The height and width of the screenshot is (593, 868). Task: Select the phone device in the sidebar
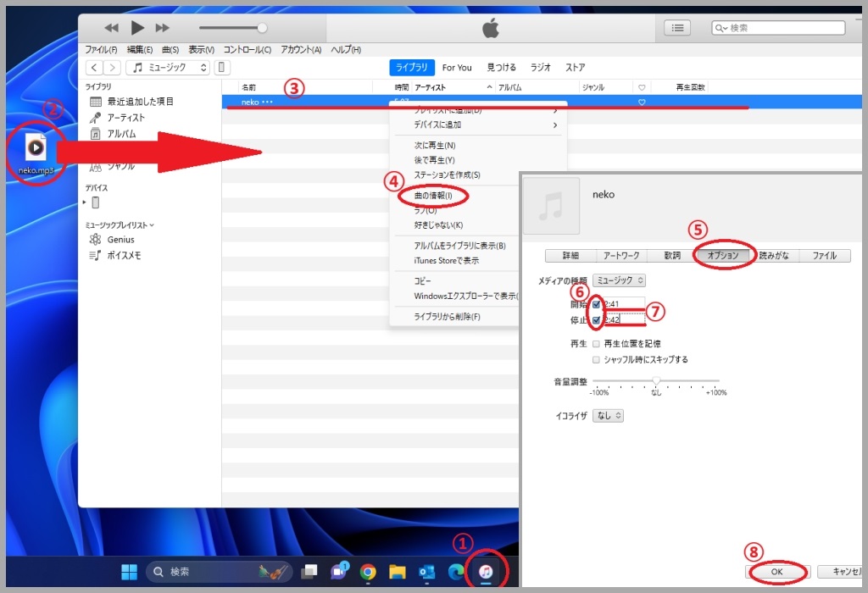pyautogui.click(x=96, y=202)
